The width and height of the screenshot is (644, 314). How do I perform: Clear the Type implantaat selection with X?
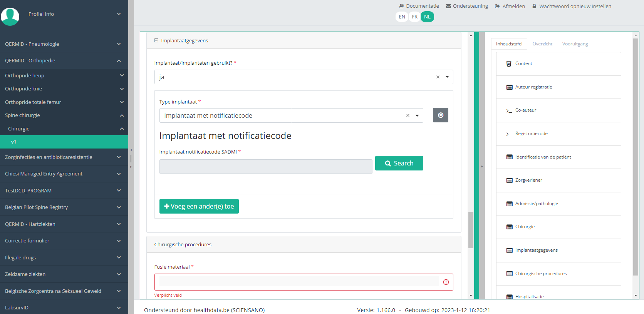[408, 115]
